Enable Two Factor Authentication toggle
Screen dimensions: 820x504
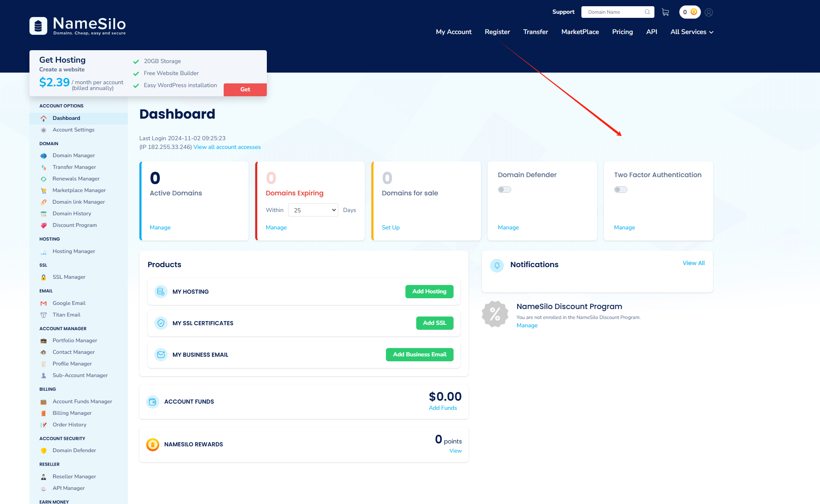pos(620,190)
